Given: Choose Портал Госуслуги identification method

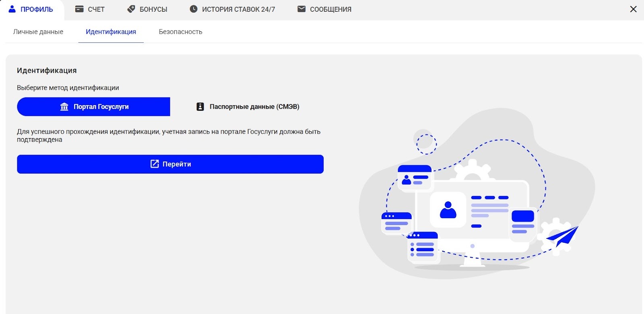Looking at the screenshot, I should [93, 107].
